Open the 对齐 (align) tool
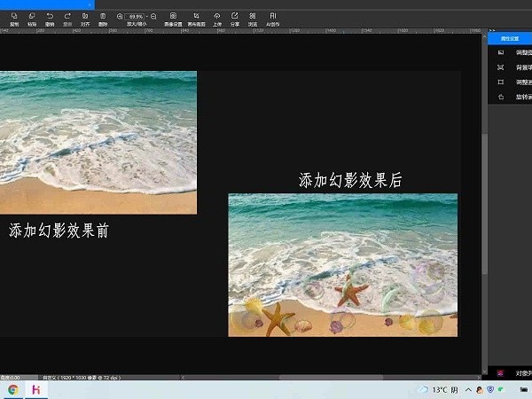Image resolution: width=532 pixels, height=399 pixels. [85, 18]
